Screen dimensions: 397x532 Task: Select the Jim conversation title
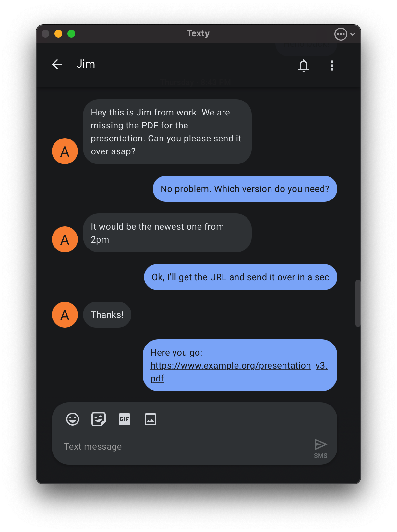point(85,64)
